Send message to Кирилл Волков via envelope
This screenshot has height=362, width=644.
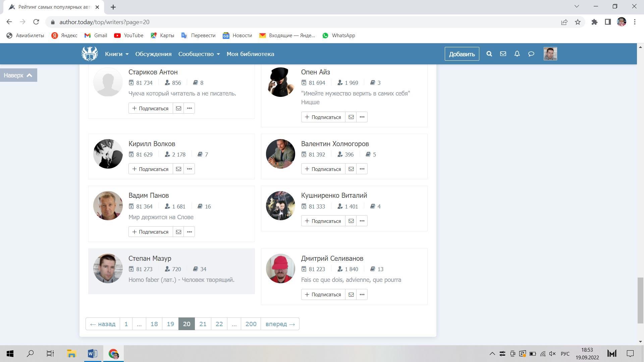pos(178,169)
